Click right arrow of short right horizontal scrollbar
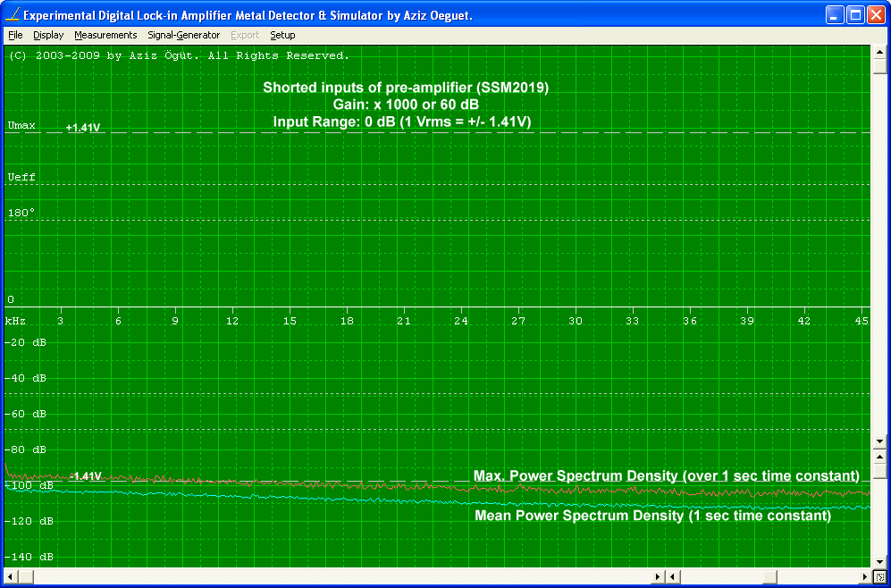The image size is (891, 588). [866, 577]
